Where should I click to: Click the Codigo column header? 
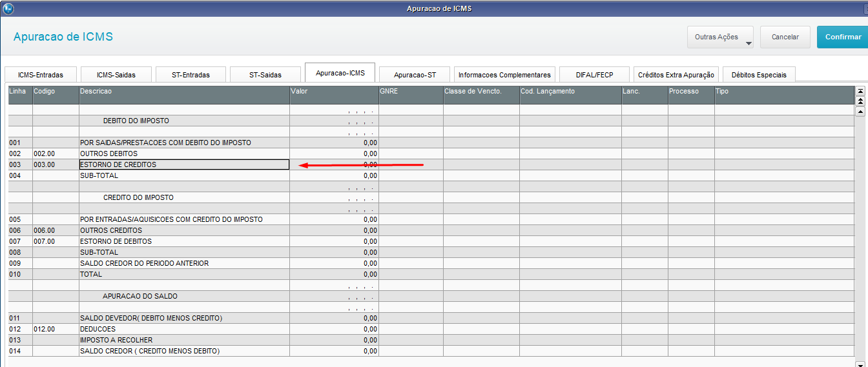(x=56, y=95)
